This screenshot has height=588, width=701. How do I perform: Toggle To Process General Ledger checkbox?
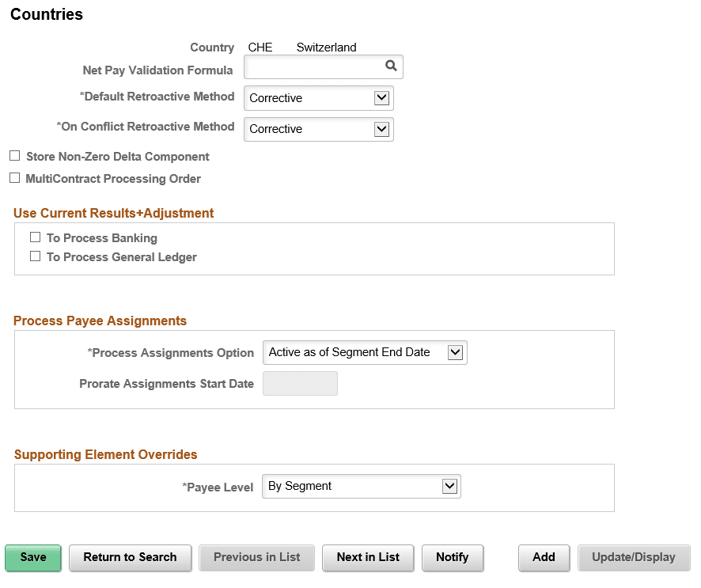tap(35, 256)
